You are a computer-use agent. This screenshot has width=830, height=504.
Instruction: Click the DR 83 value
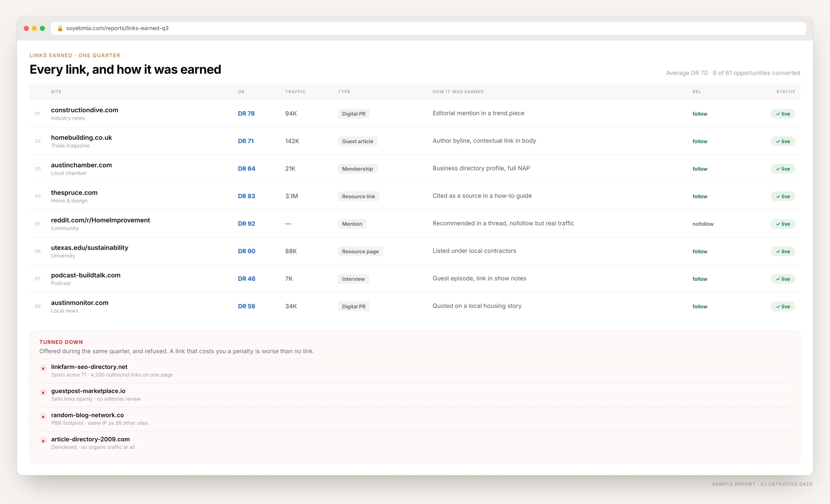[x=246, y=196]
